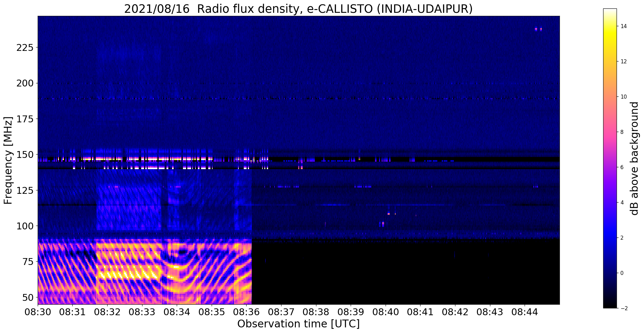Viewport: 644px width, 333px height.
Task: Click the colorbar tick value 2
Action: point(622,238)
